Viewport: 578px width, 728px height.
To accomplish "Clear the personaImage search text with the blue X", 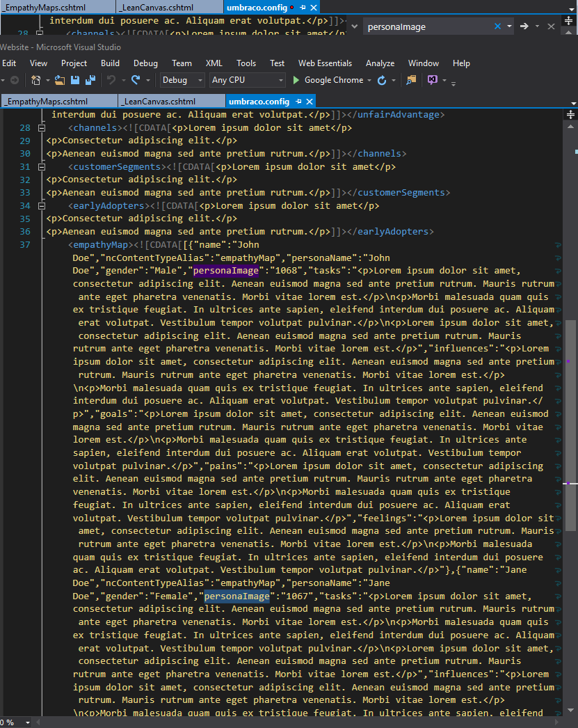I will click(x=498, y=26).
